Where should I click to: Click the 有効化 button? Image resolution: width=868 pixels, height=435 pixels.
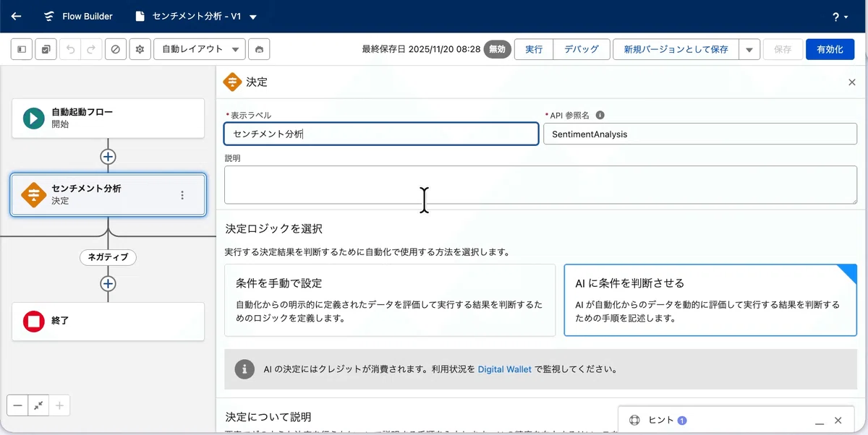tap(830, 49)
